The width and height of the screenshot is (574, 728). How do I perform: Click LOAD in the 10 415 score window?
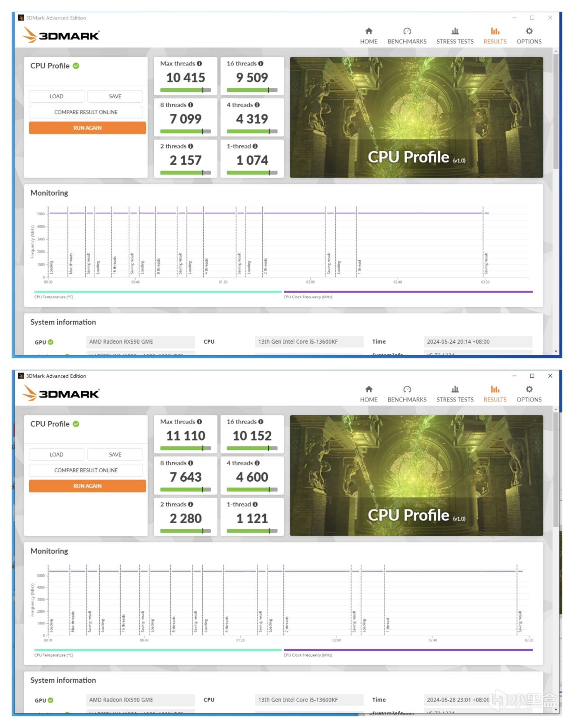[57, 96]
